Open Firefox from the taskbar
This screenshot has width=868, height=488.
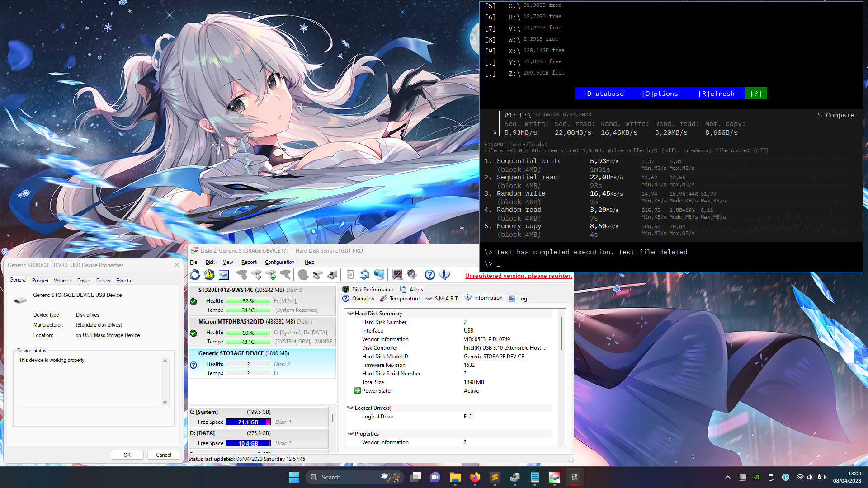475,477
